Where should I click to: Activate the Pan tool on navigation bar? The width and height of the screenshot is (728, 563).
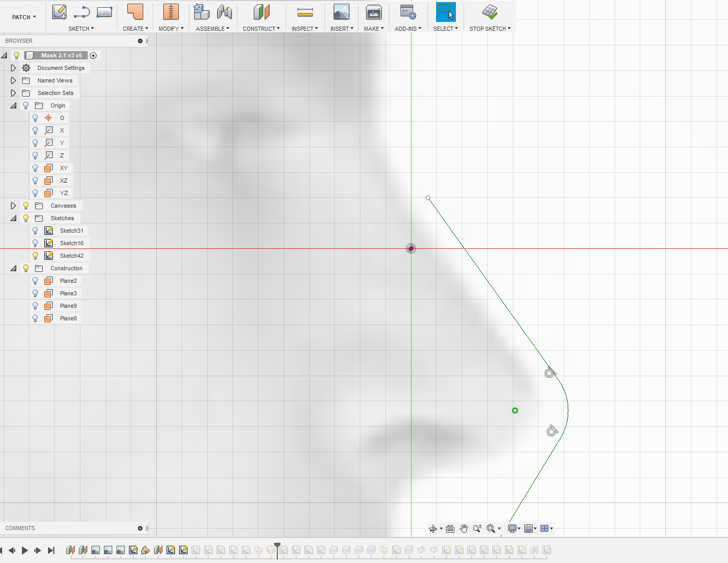[464, 529]
